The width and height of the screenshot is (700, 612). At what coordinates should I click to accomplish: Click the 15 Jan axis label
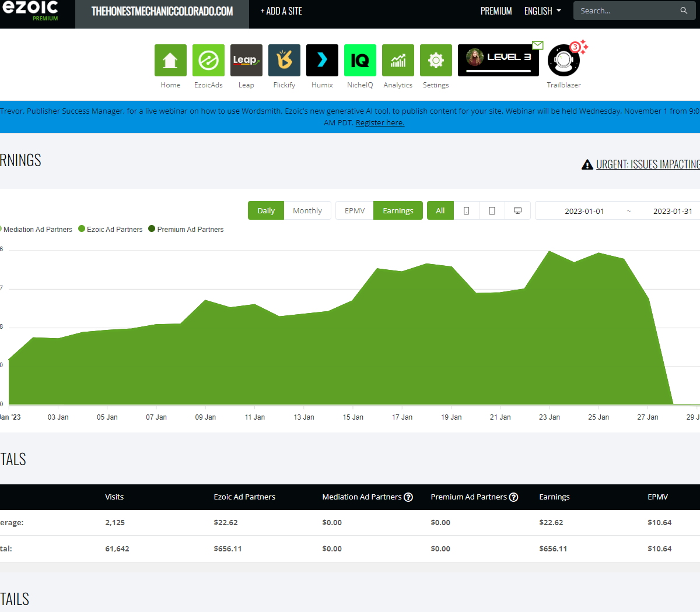(353, 417)
